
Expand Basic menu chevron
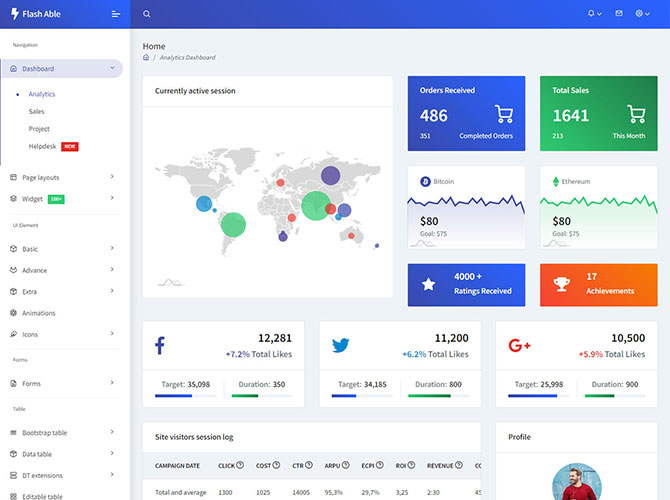pos(112,248)
